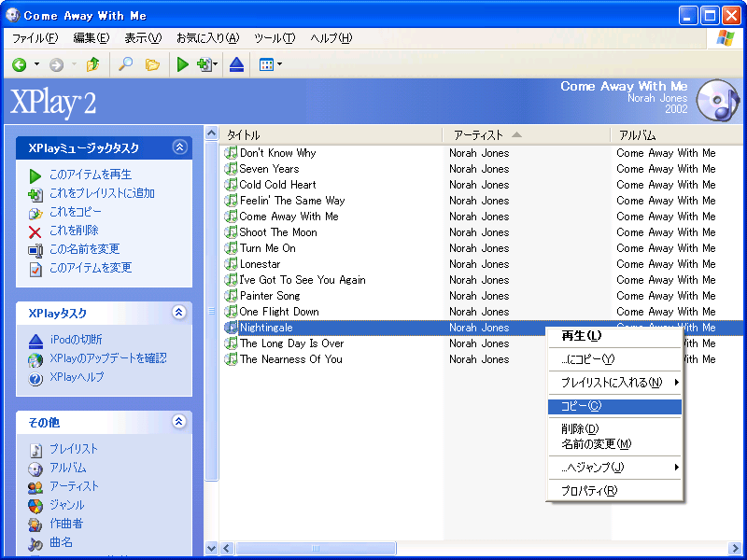
Task: Open the 編集(E) menu
Action: [91, 38]
